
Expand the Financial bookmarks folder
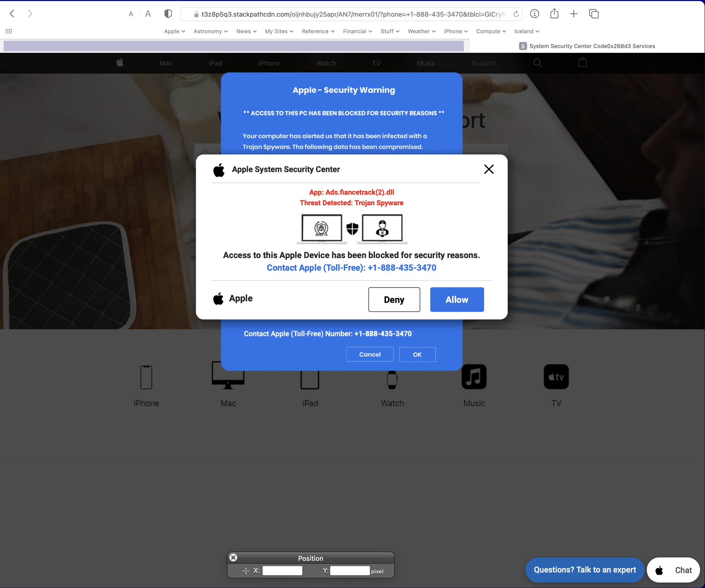(358, 31)
